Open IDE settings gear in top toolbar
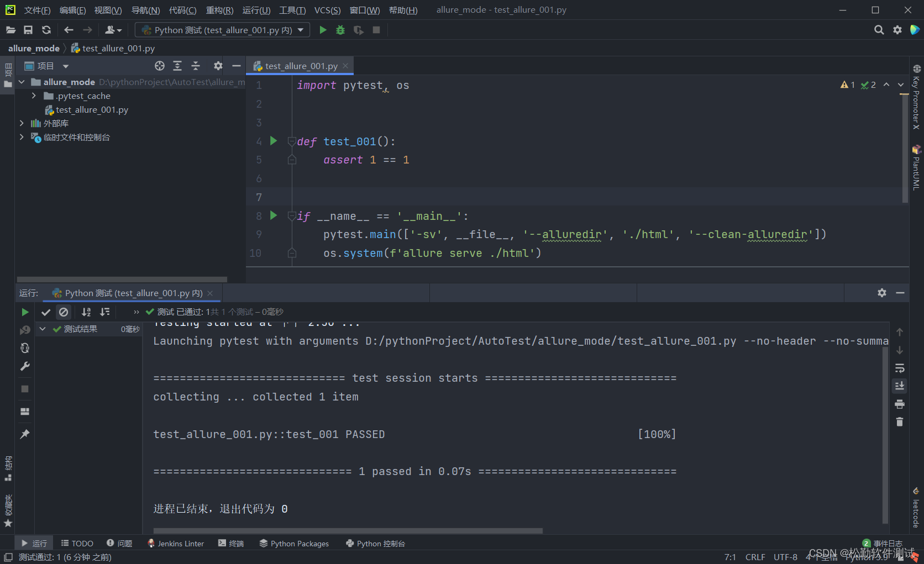Image resolution: width=924 pixels, height=564 pixels. (x=897, y=30)
